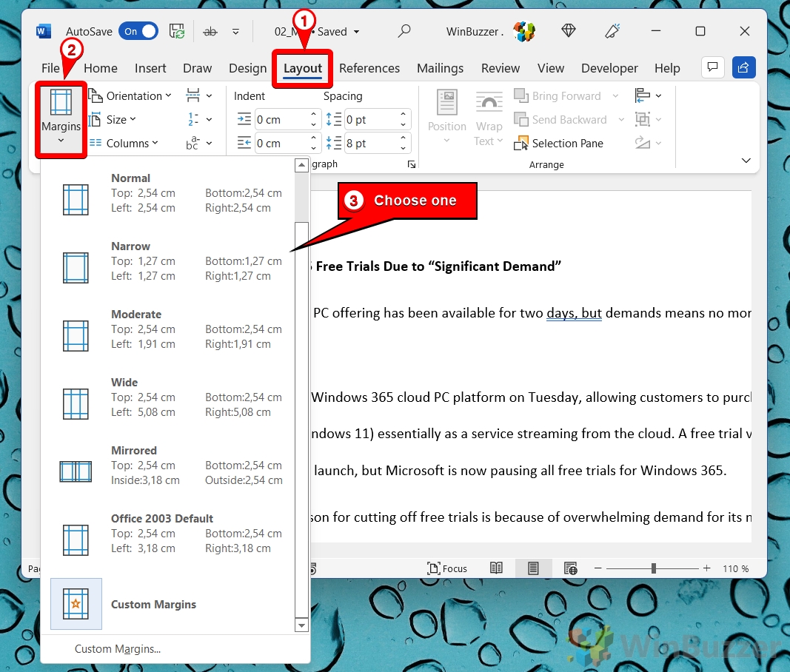
Task: Increase Spacing Before value with up arrow
Action: point(404,115)
